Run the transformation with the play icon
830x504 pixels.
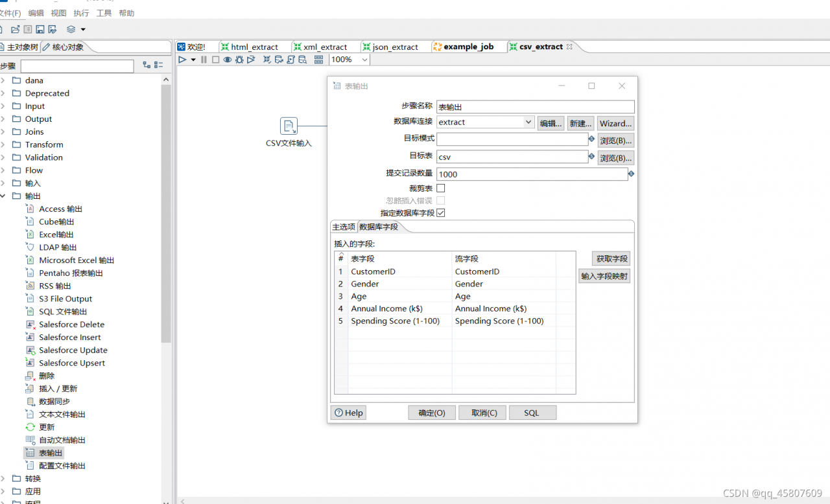[x=183, y=60]
